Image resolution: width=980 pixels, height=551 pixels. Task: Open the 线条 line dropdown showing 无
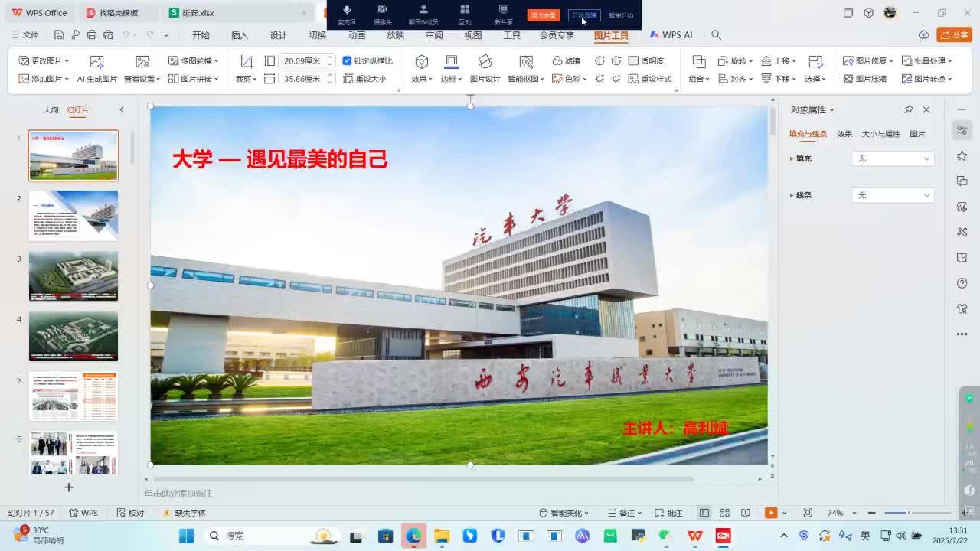point(893,195)
